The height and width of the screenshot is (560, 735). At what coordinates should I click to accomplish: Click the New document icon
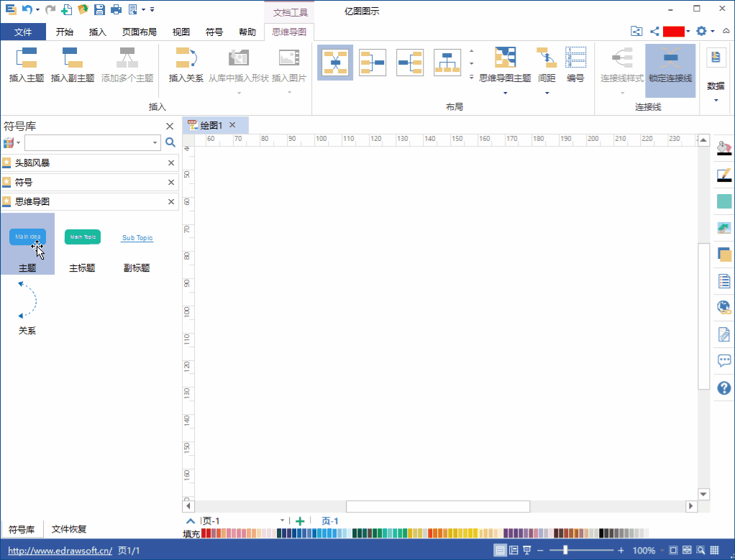point(67,9)
